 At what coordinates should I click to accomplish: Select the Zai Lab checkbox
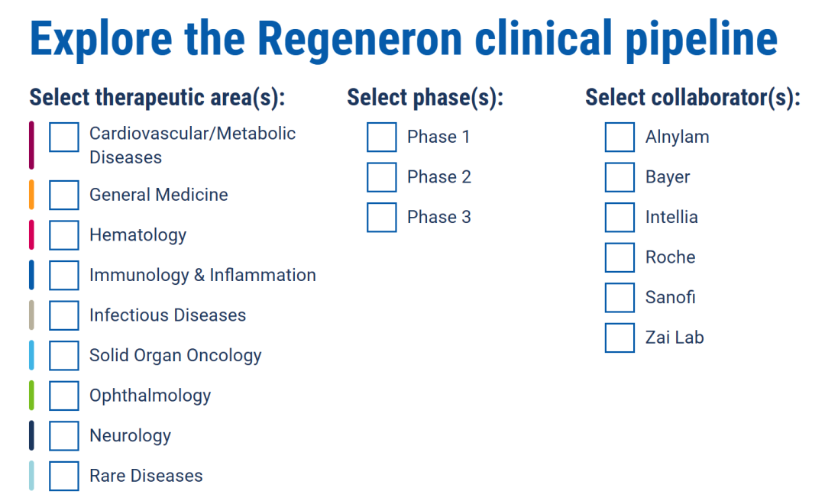(x=620, y=338)
